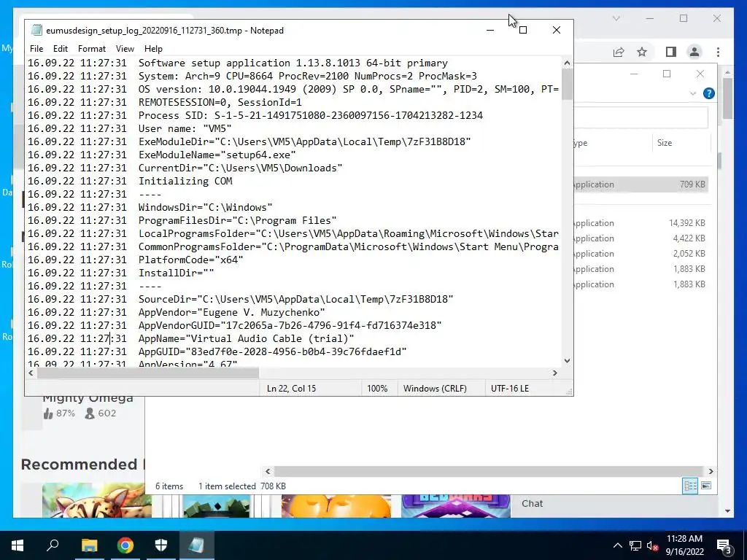The width and height of the screenshot is (747, 560).
Task: Click the muted volume tray icon
Action: click(653, 545)
